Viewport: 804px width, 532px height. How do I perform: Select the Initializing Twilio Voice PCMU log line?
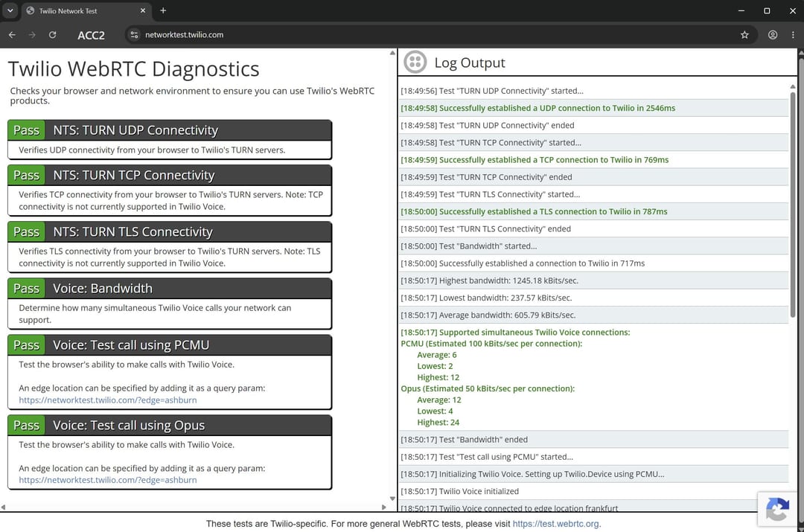click(594, 474)
